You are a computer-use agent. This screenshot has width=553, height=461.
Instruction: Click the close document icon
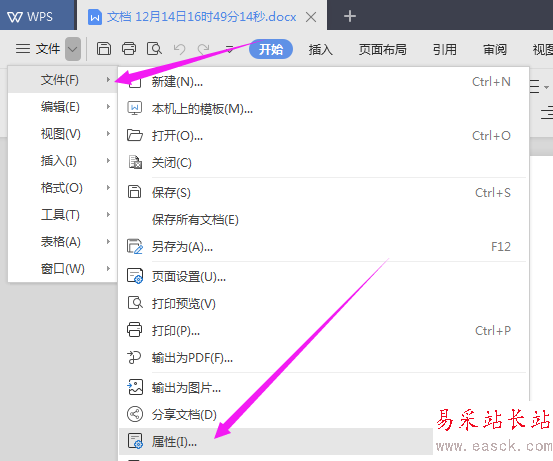135,162
